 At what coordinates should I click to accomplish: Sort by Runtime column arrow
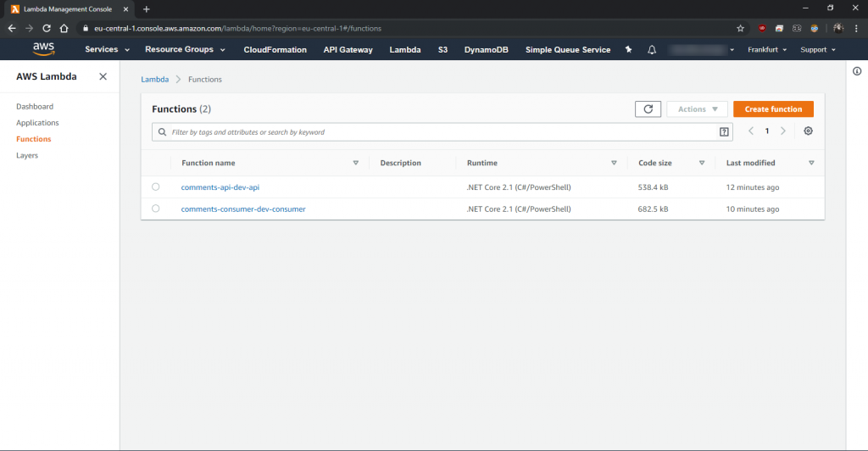614,163
